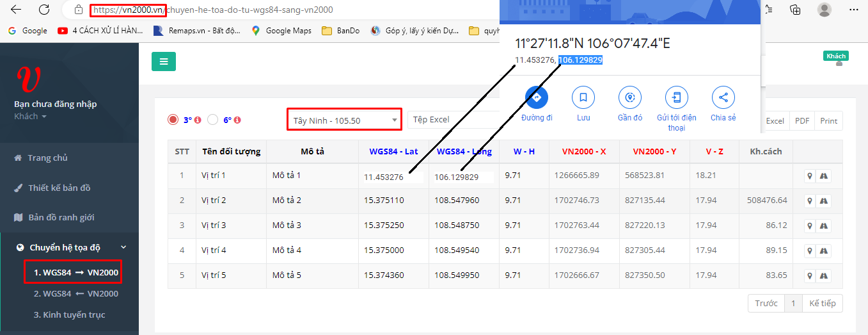868x335 pixels.
Task: Click the Đường đi directions icon
Action: tap(537, 97)
